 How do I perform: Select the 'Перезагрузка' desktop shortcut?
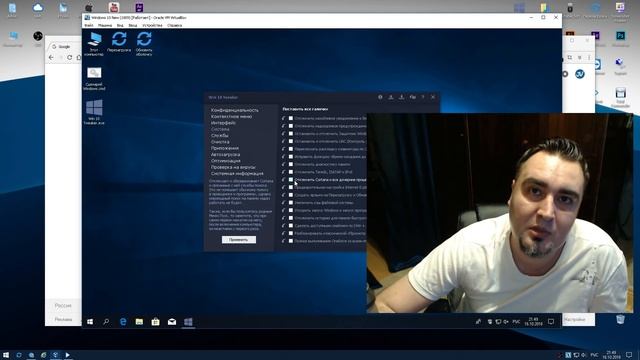(x=119, y=42)
